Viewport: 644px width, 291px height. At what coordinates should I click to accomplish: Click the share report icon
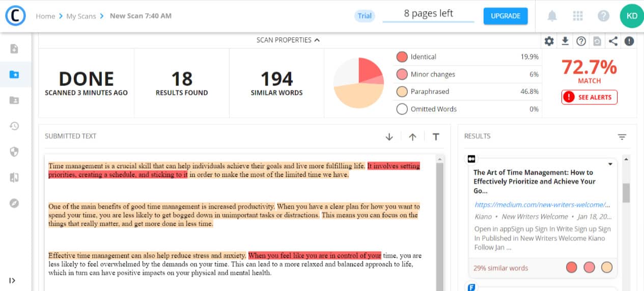point(613,41)
